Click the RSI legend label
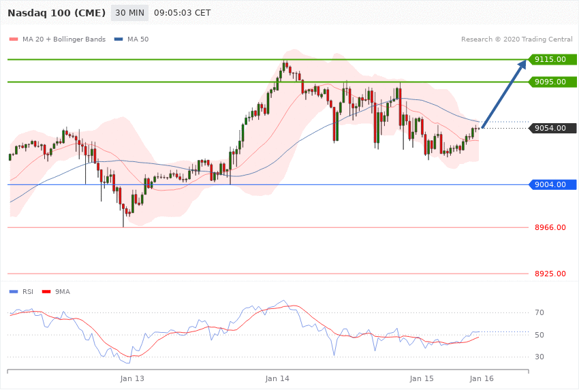 coord(28,292)
